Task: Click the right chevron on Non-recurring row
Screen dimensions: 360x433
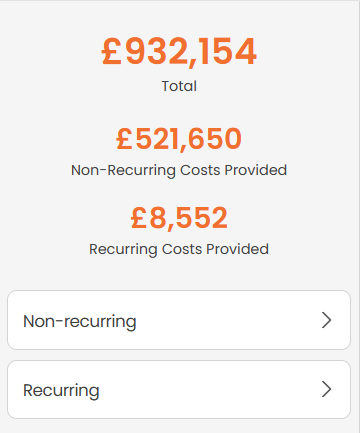Action: [326, 320]
